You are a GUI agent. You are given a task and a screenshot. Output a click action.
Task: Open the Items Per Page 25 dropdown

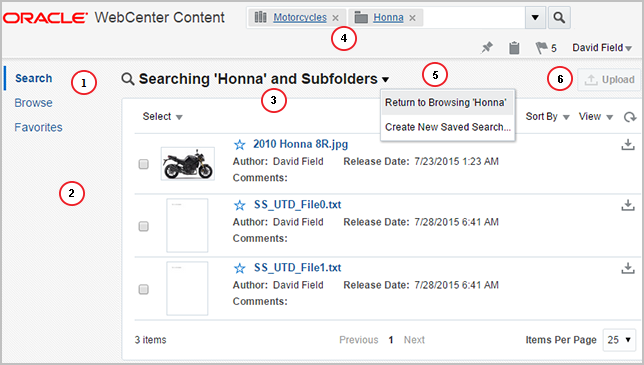pos(619,340)
